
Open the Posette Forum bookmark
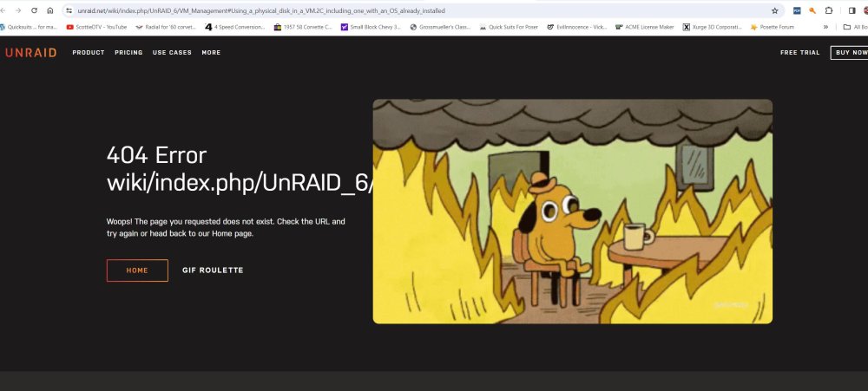pos(773,27)
